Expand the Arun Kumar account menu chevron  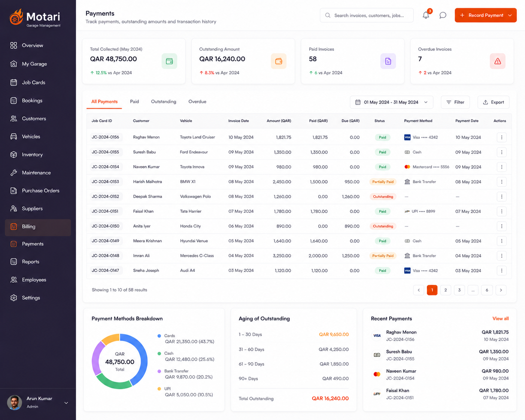[66, 403]
